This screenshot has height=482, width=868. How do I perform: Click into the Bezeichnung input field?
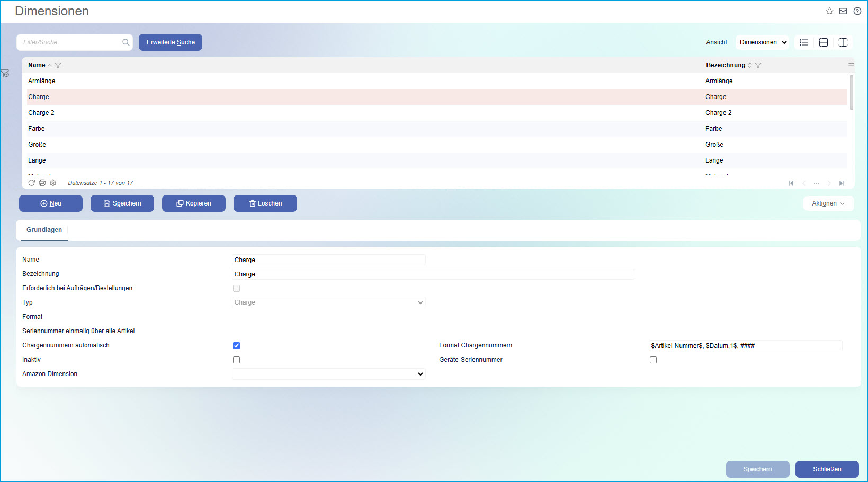433,274
